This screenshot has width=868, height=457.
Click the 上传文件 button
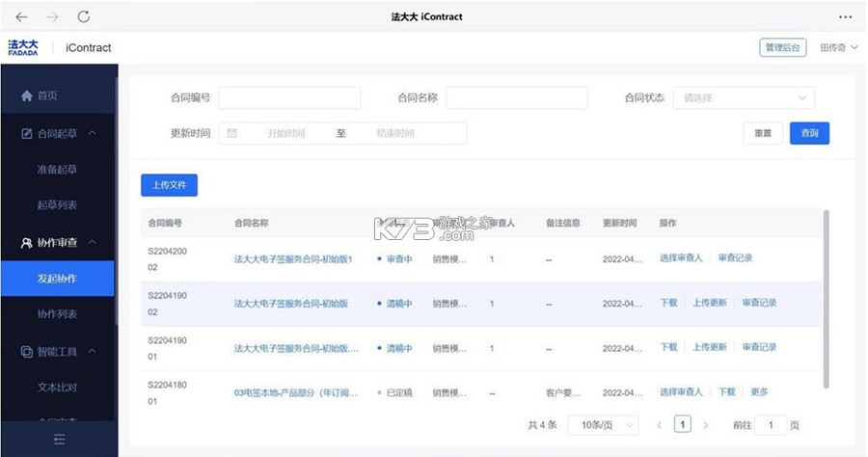click(x=169, y=185)
